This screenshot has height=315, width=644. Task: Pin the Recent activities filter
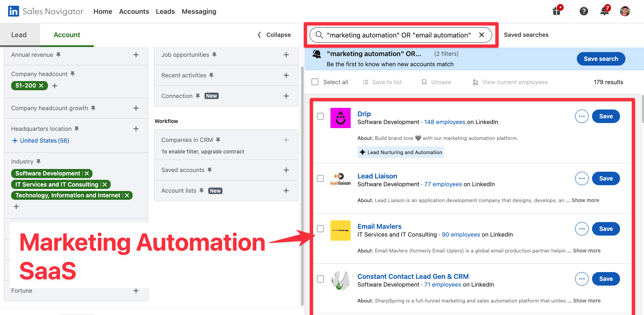(211, 75)
